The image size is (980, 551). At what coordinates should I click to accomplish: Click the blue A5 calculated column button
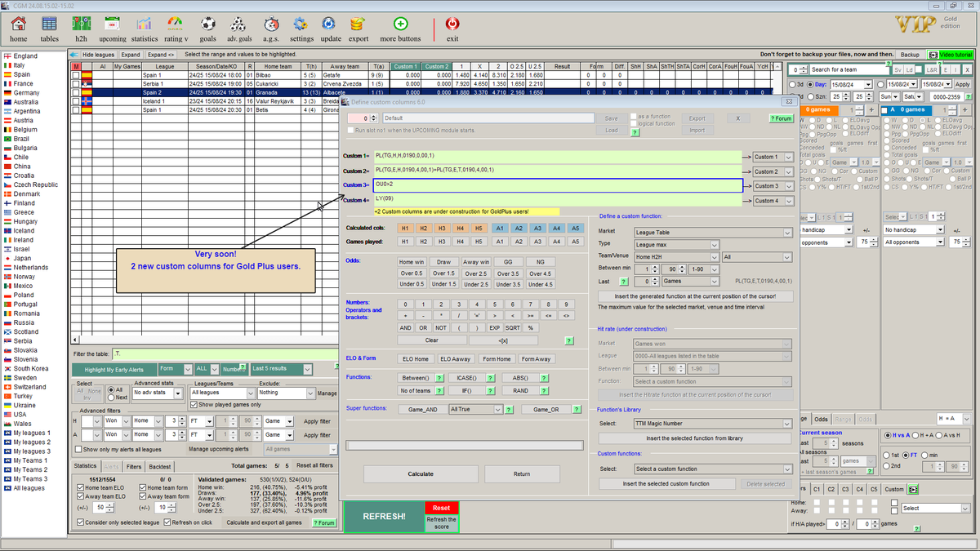(576, 229)
